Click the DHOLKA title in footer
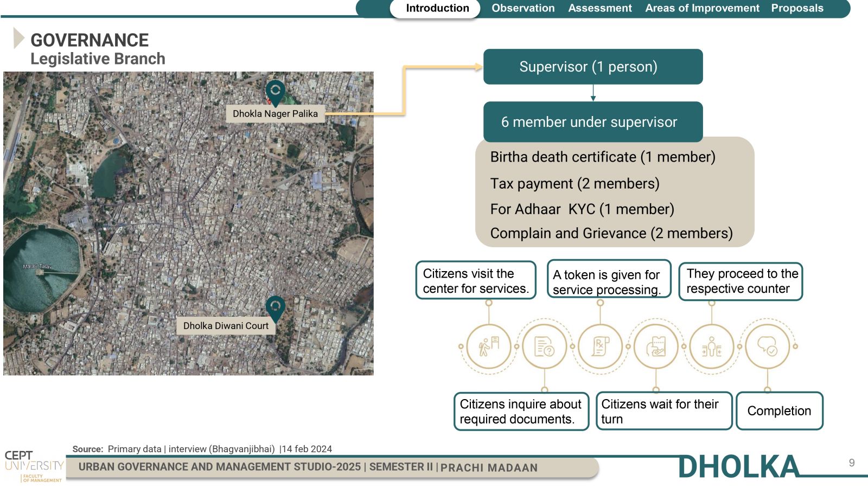The image size is (868, 488). point(739,467)
